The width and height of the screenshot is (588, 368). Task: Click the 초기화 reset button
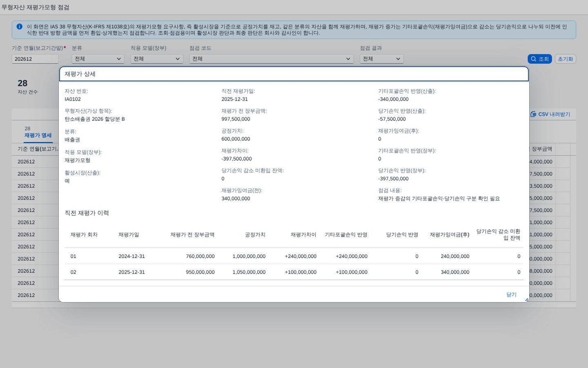(x=565, y=59)
